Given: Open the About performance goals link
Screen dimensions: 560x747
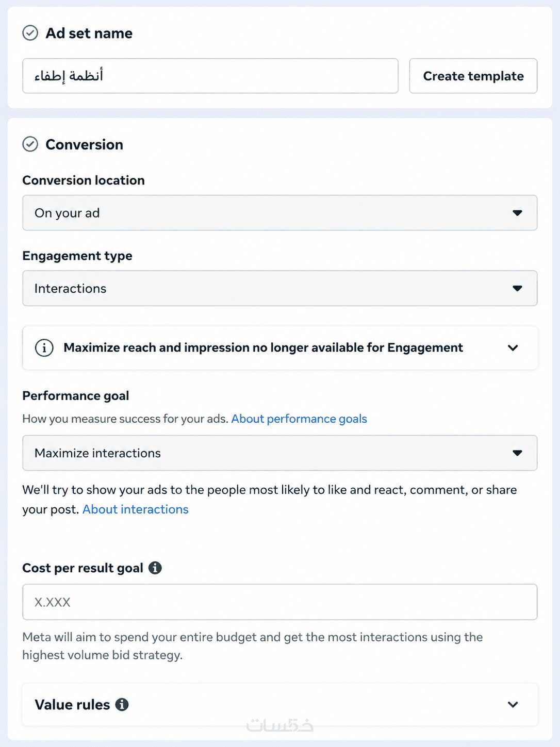Looking at the screenshot, I should click(299, 419).
